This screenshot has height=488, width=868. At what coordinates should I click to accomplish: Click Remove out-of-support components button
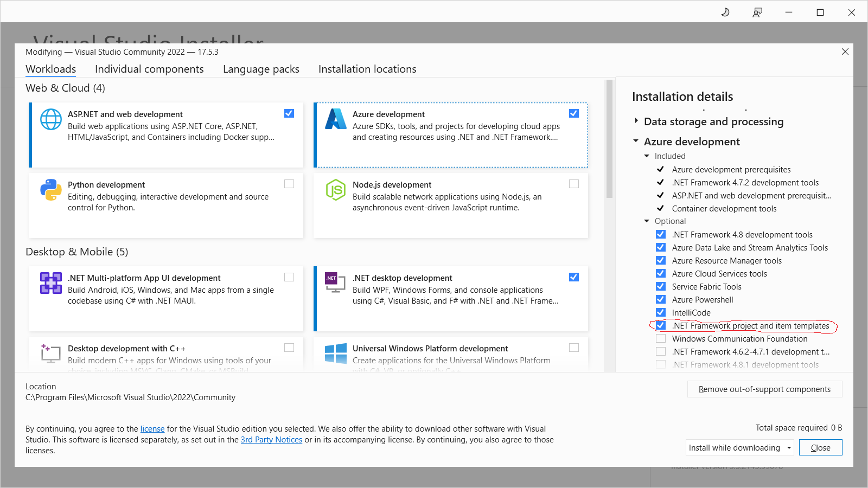(764, 389)
